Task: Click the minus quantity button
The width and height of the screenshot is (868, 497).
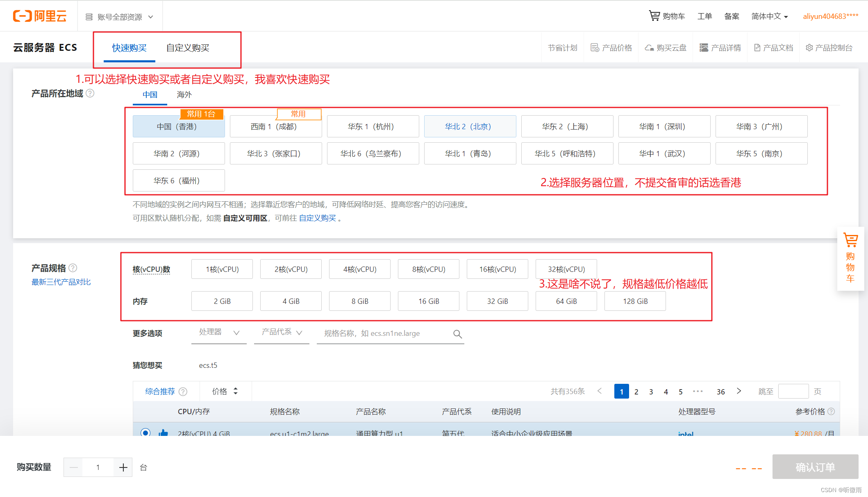Action: click(73, 467)
